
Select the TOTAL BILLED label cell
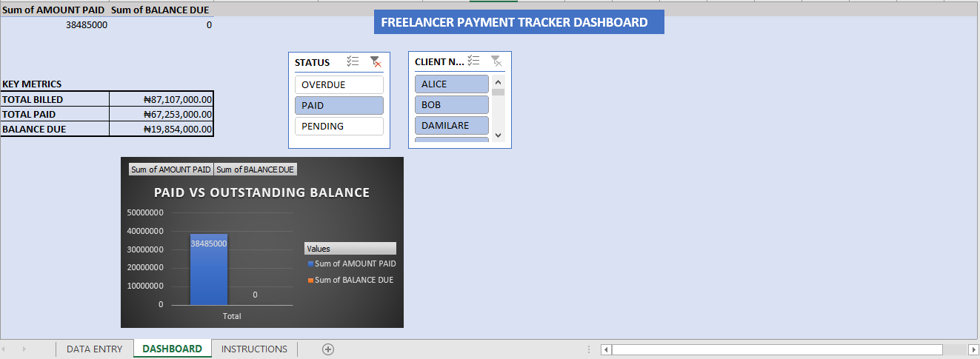point(55,99)
